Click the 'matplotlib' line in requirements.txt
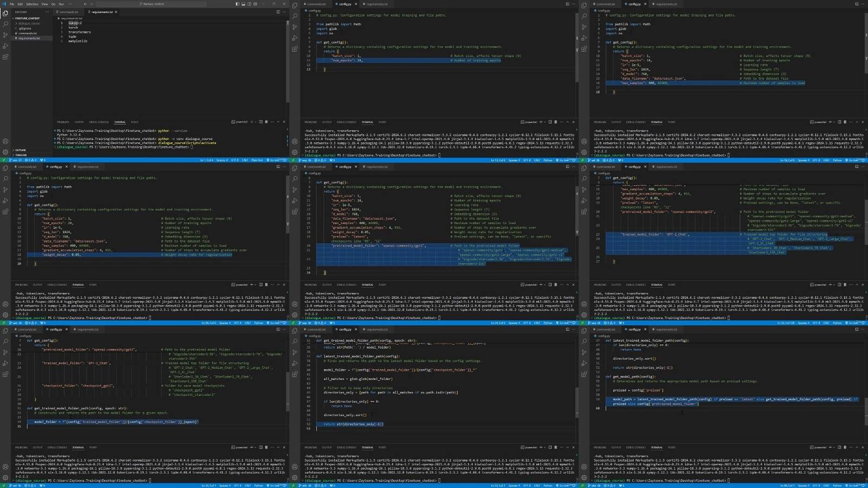Screen dimensions: 868x488 (x=78, y=41)
